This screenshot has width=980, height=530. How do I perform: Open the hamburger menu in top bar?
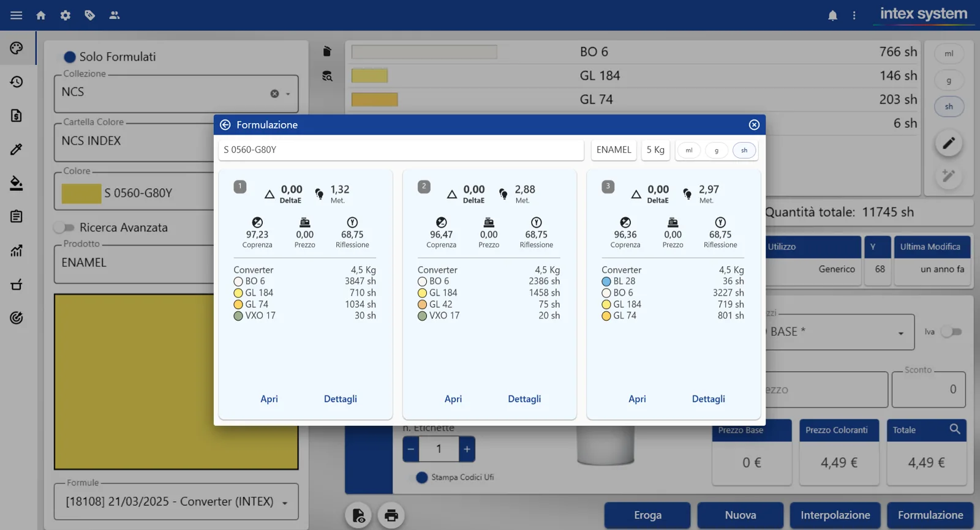(x=17, y=15)
